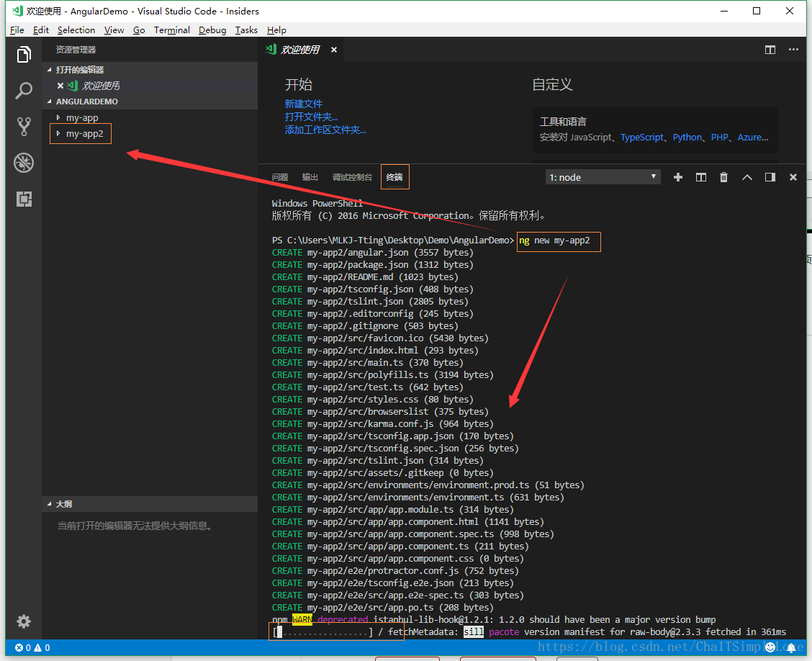Viewport: 812px width, 661px height.
Task: Open the Help menu
Action: point(276,30)
